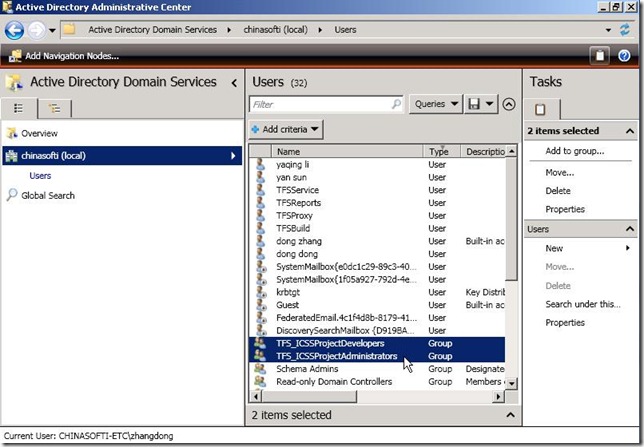644x447 pixels.
Task: Click chinasofti (local) in breadcrumb
Action: tap(275, 30)
